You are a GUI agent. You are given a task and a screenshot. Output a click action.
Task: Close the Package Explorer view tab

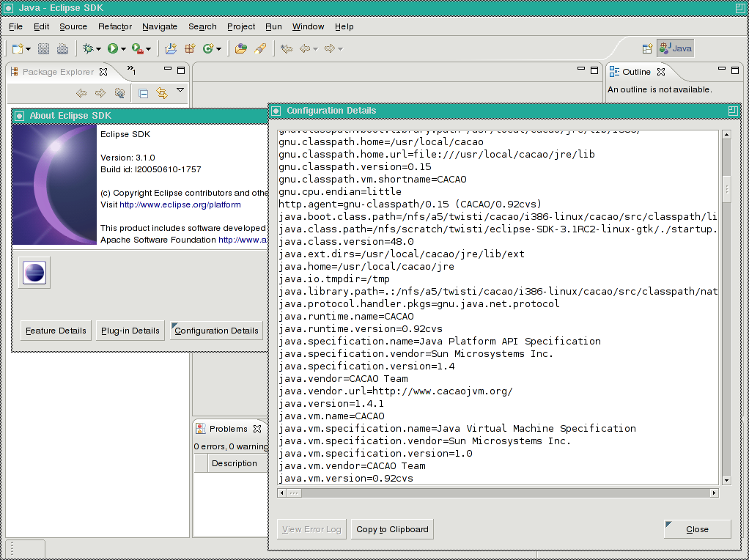(103, 72)
